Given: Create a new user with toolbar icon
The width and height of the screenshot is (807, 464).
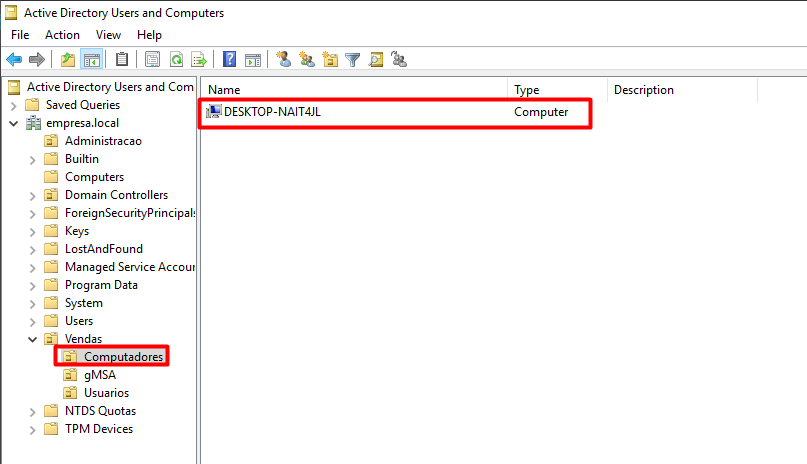Looking at the screenshot, I should [x=284, y=60].
